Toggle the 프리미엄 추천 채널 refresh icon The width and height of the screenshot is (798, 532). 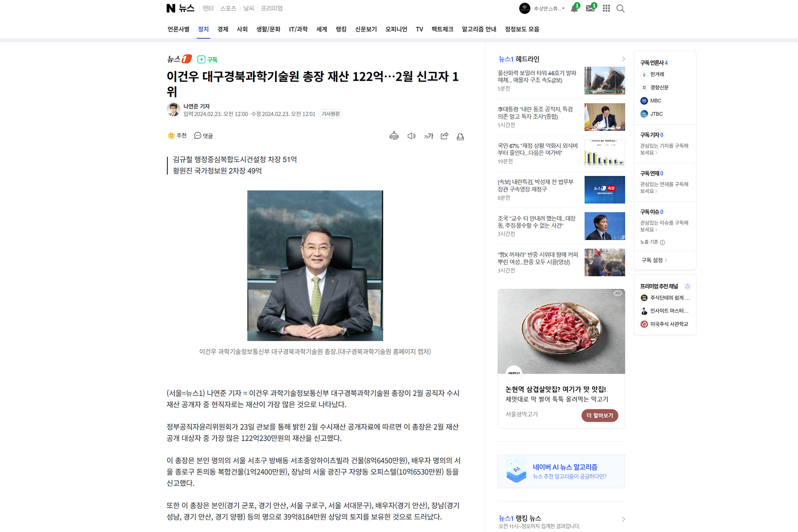pyautogui.click(x=687, y=286)
